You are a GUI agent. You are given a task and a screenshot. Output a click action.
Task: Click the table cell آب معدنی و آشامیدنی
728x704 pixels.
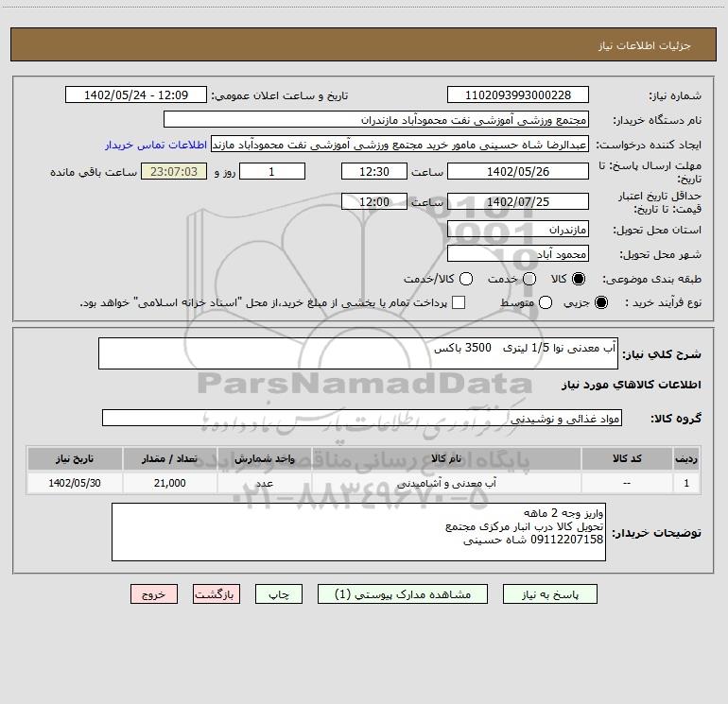pos(446,483)
